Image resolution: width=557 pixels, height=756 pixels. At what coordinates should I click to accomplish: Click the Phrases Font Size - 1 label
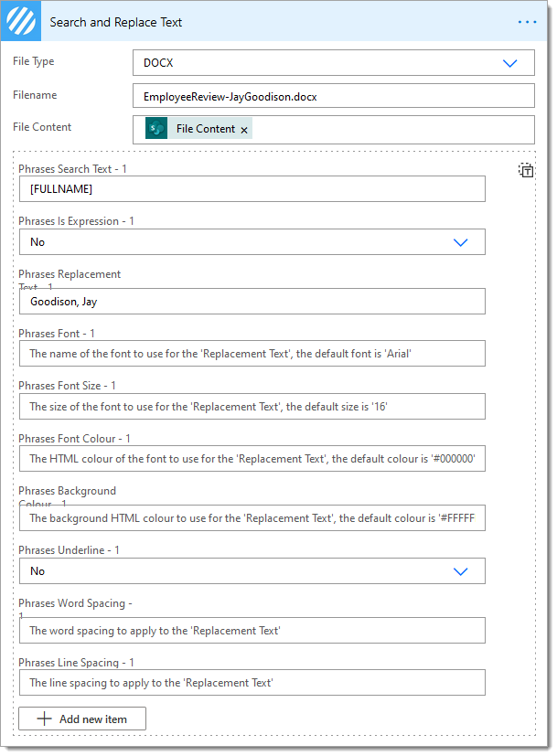click(67, 386)
